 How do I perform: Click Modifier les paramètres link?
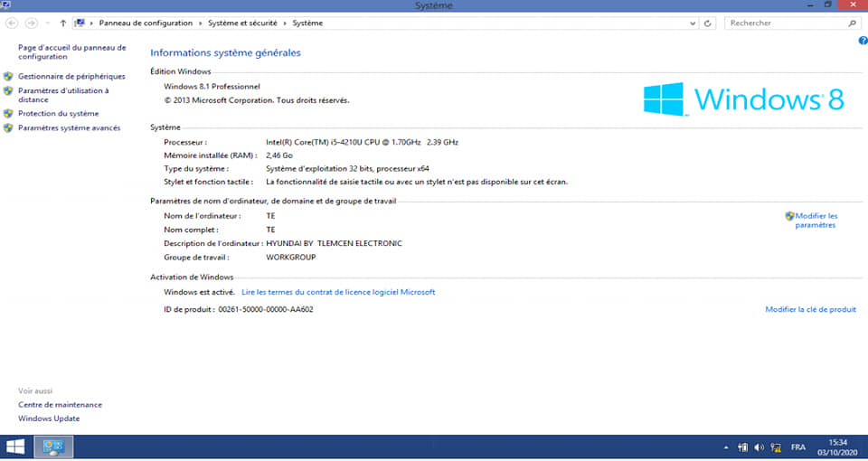tap(816, 221)
